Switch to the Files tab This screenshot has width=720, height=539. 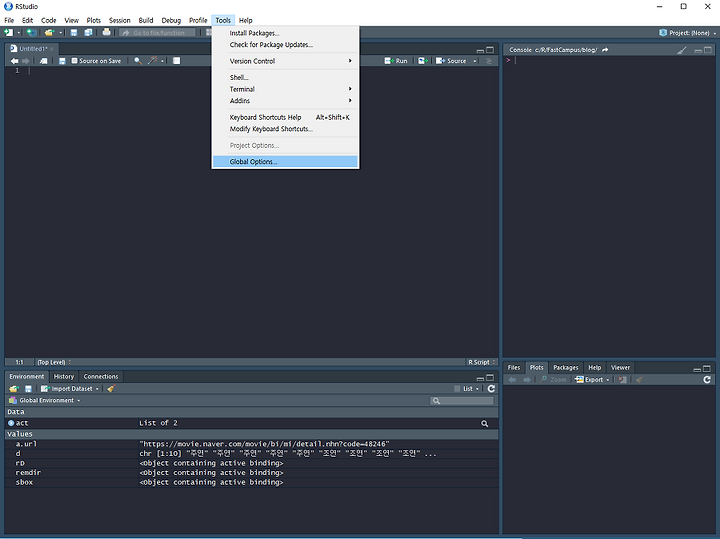point(514,367)
